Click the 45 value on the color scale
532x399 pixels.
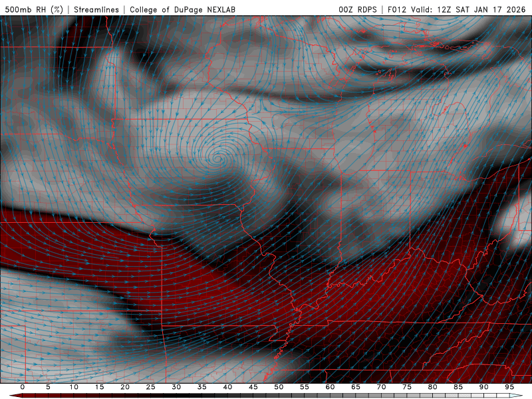coord(253,387)
